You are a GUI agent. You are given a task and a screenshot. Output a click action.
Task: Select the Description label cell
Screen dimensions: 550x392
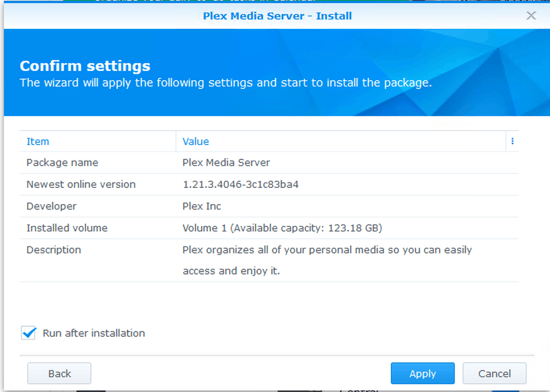coord(53,250)
